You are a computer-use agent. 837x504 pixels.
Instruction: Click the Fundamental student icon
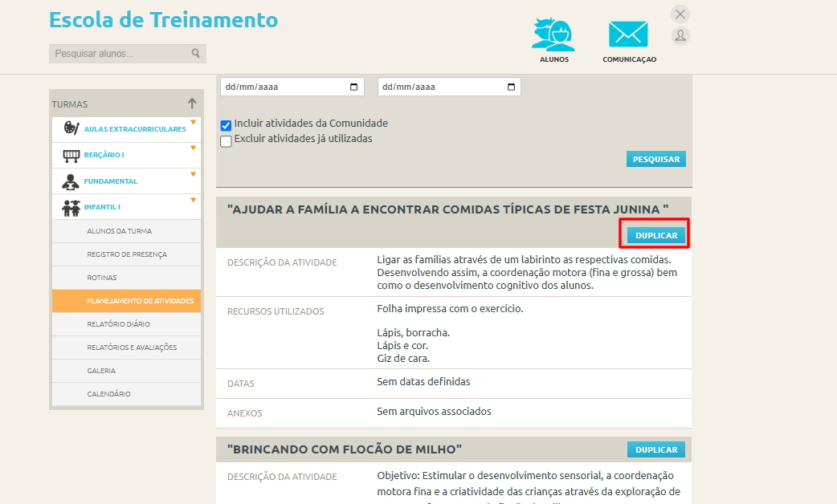[x=71, y=181]
